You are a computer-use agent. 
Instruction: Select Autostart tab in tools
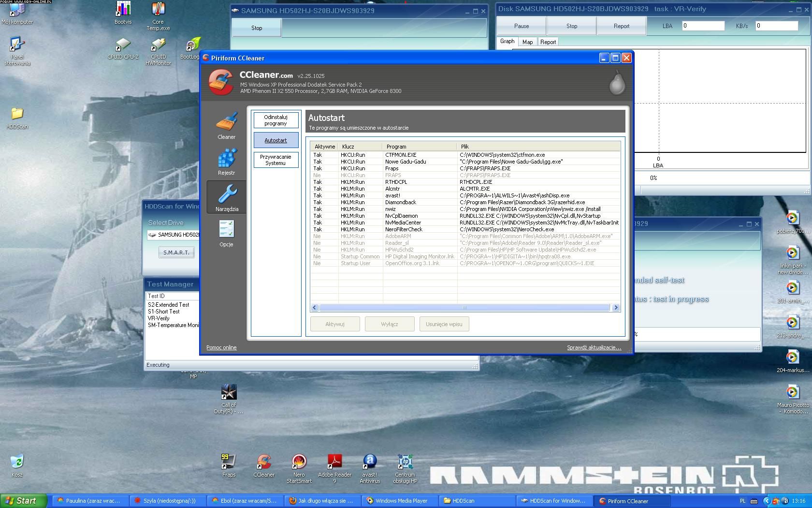[275, 140]
